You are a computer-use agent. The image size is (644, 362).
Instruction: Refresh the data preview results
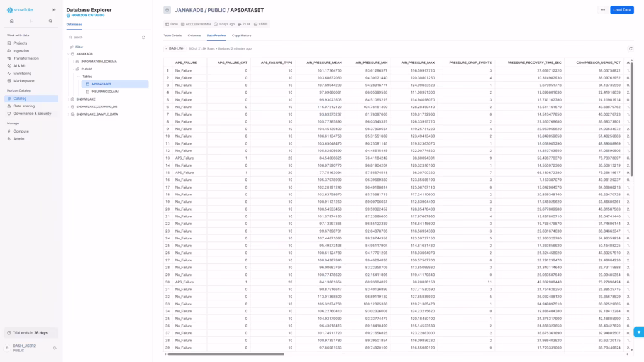(631, 48)
